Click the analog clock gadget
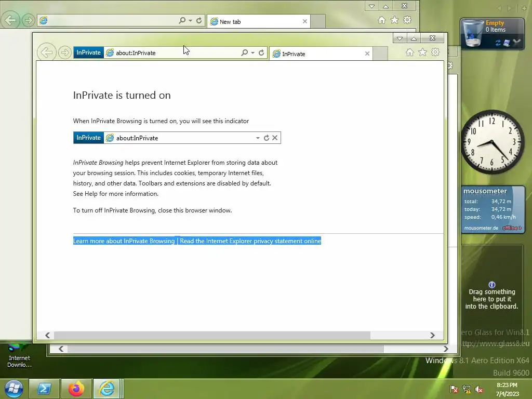This screenshot has width=532, height=399. 492,142
